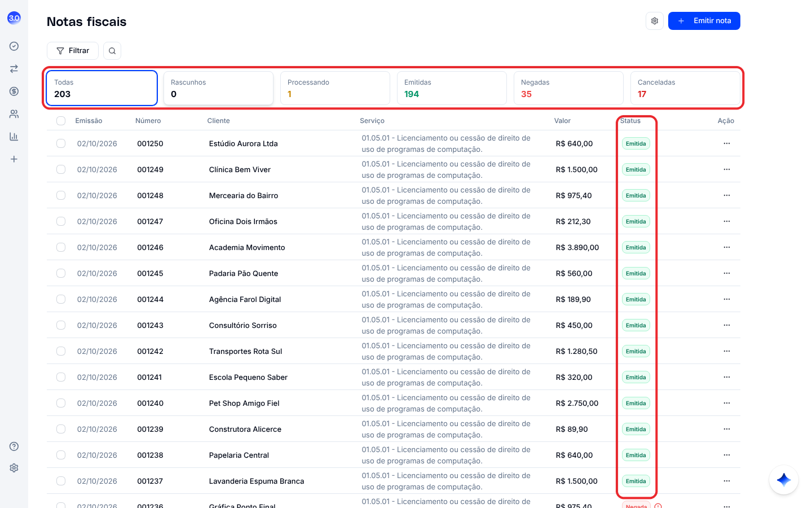Open the bar chart reports icon

(x=14, y=137)
